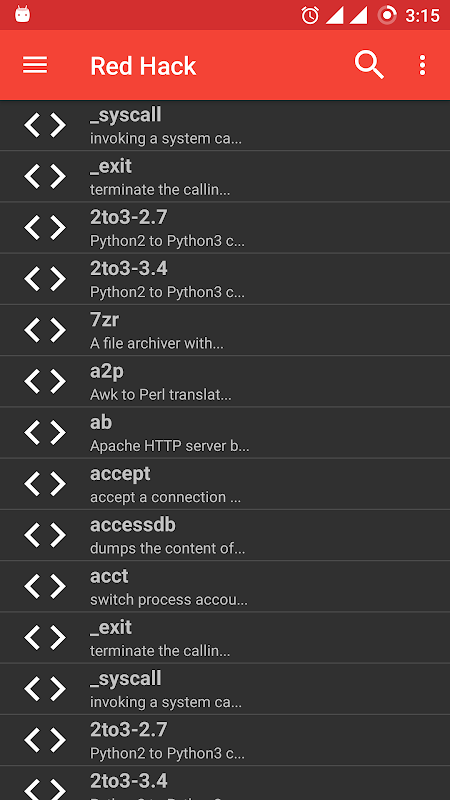
Task: Tap the Red Hack app title
Action: coord(143,66)
